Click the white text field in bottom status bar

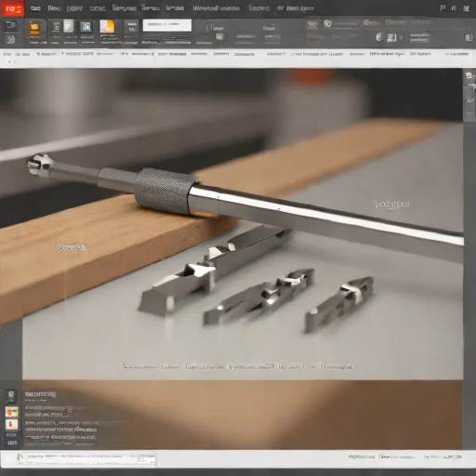pyautogui.click(x=86, y=459)
